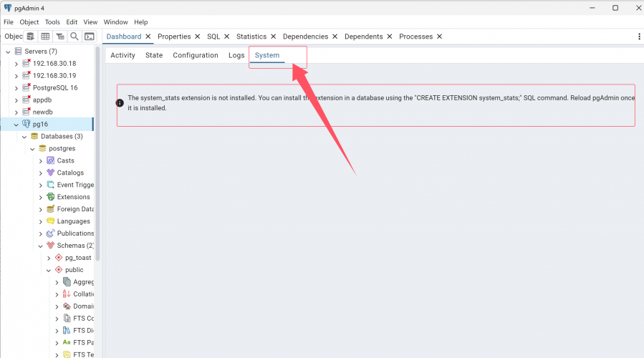
Task: Click the Domains node icon
Action: point(67,306)
